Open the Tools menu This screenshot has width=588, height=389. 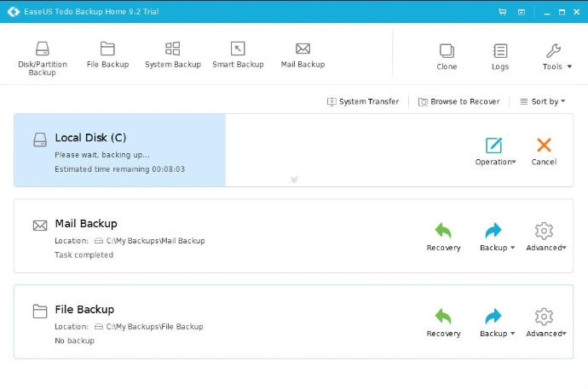coord(556,57)
